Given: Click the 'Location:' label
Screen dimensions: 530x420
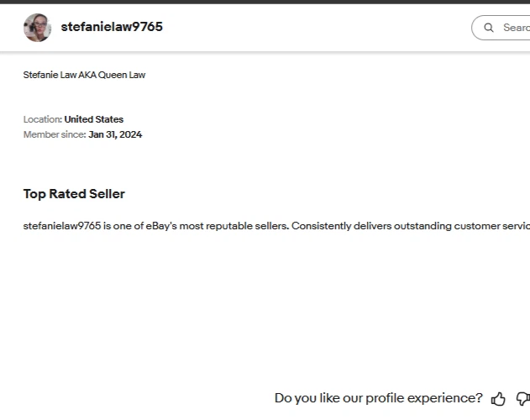Looking at the screenshot, I should 42,119.
